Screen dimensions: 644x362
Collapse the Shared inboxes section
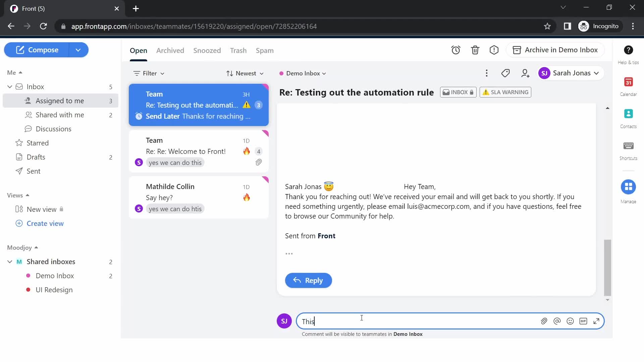[x=9, y=261]
